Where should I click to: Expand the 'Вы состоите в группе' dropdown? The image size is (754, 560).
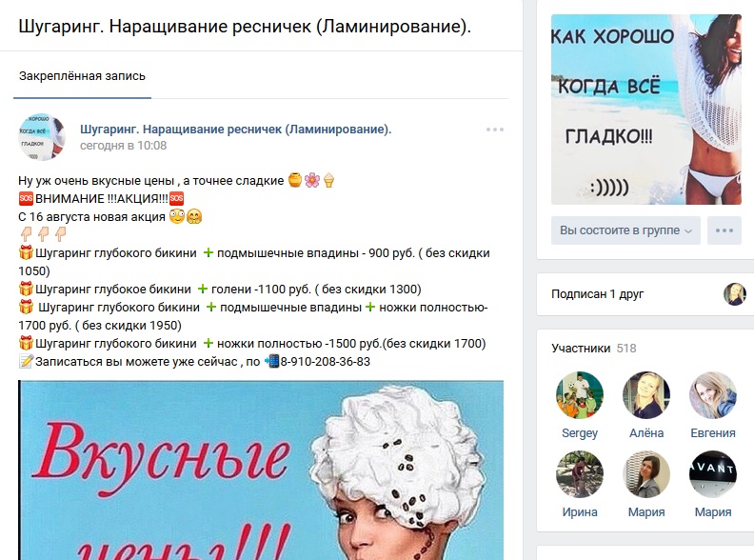point(625,230)
